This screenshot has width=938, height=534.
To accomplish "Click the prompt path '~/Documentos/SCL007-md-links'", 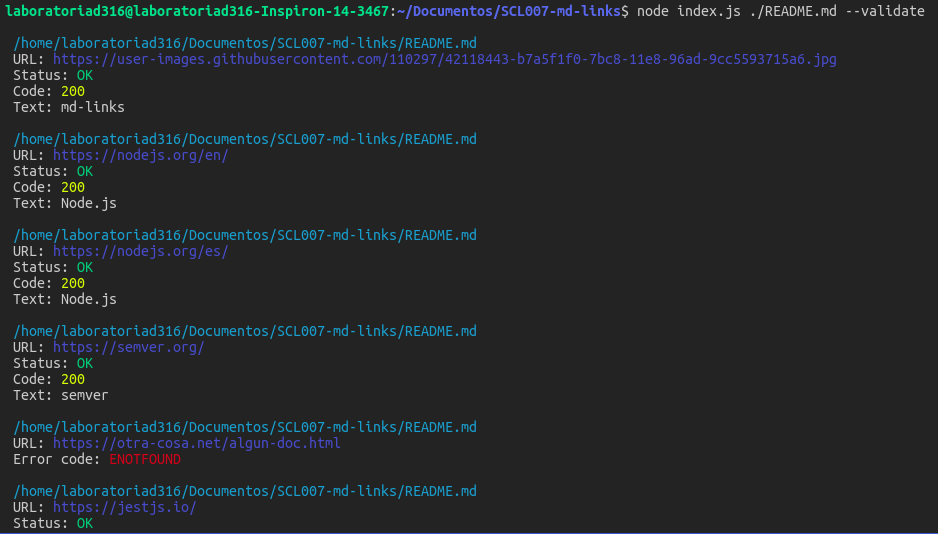I will tap(508, 11).
